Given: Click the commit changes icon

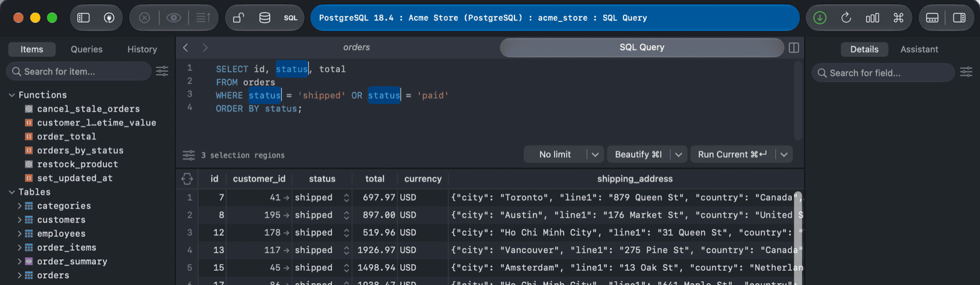Looking at the screenshot, I should pos(203,18).
